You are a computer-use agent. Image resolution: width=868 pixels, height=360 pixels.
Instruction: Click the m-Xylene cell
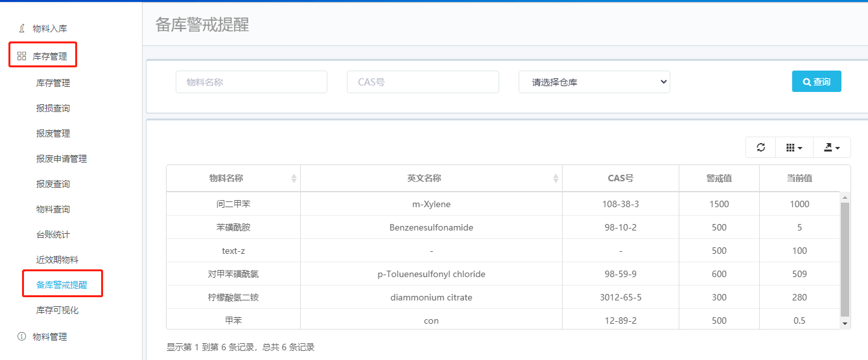(x=431, y=204)
